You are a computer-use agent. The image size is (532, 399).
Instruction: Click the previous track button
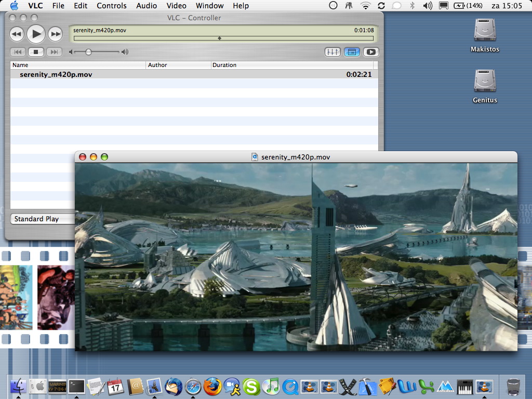[x=18, y=52]
